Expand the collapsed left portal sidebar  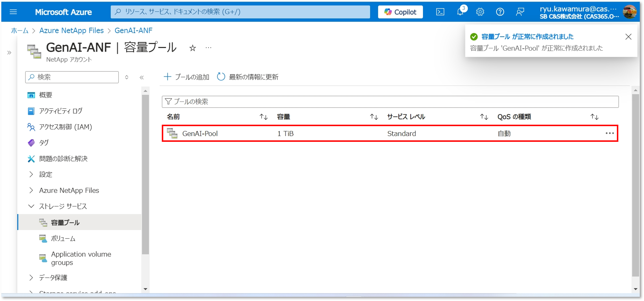pos(9,52)
